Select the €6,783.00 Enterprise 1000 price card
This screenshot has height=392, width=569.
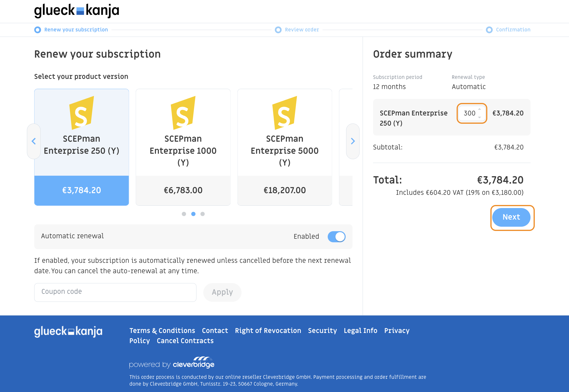[x=183, y=190]
